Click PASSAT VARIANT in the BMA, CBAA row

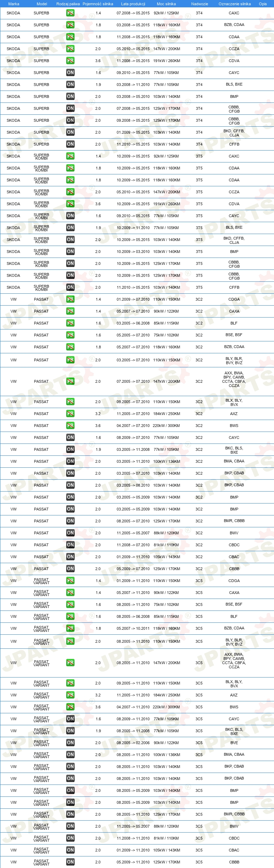[x=41, y=755]
